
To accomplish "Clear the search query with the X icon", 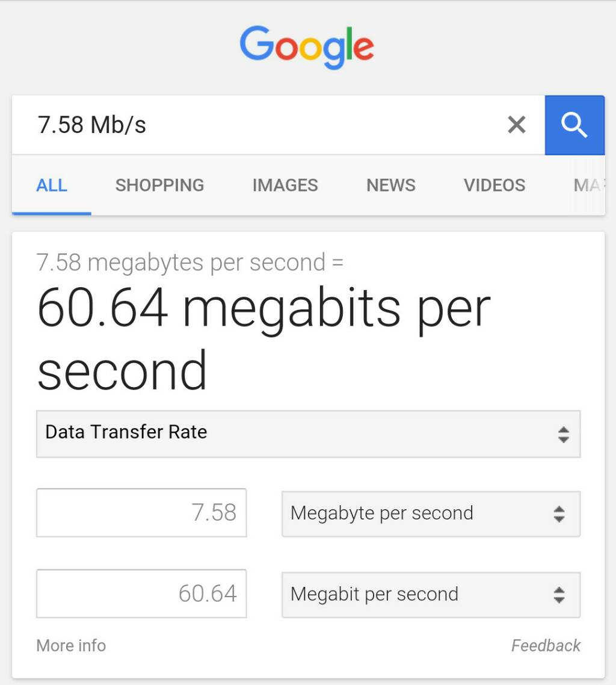I will (516, 125).
